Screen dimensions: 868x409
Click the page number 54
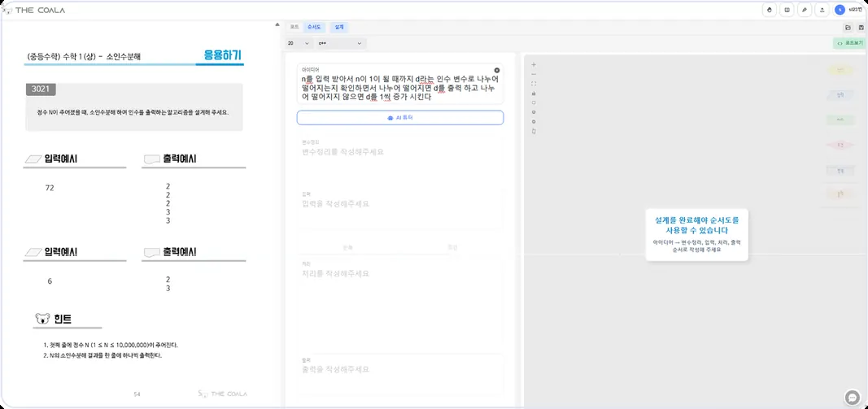point(137,394)
